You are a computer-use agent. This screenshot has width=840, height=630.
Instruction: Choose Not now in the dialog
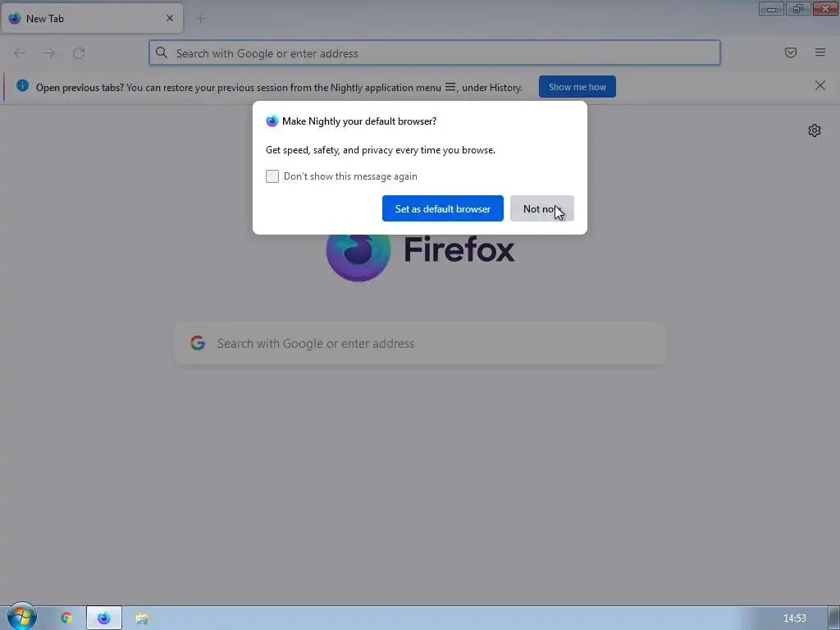[x=541, y=208]
